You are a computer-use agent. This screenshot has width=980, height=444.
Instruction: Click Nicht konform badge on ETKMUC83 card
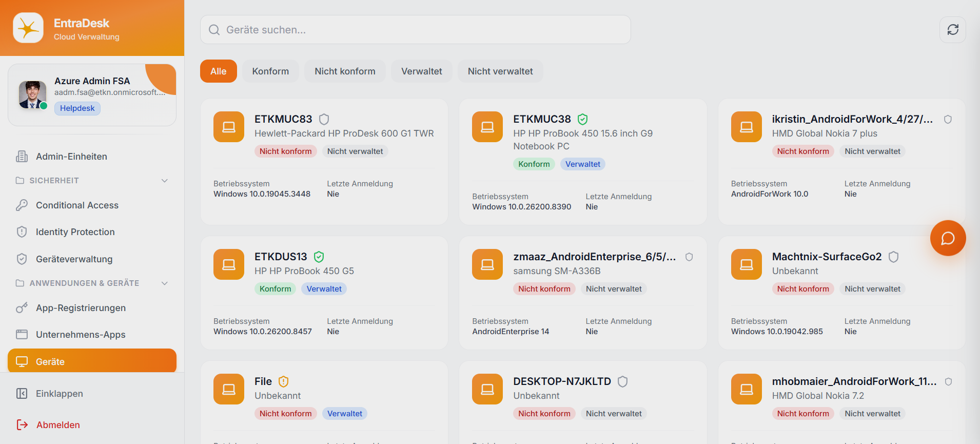click(285, 151)
